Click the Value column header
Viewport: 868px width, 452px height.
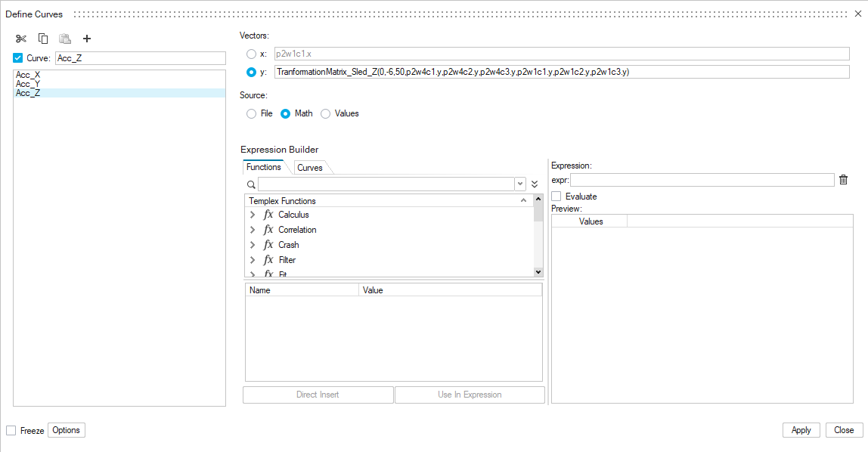click(x=450, y=290)
